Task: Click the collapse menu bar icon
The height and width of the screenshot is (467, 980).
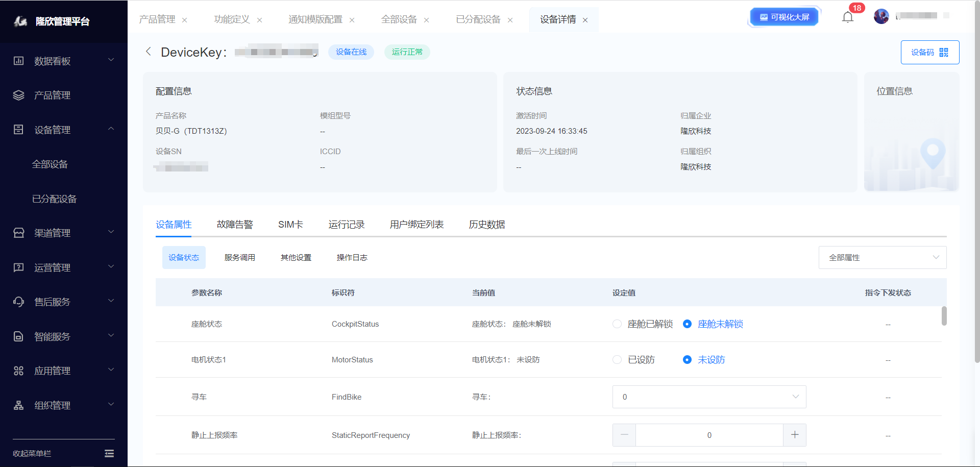Action: 109,453
